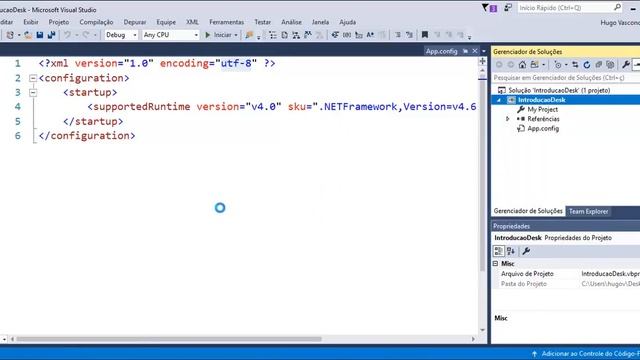Viewport: 640px width, 360px height.
Task: Click Property Pages wrench in Propriedades
Action: coord(526,251)
